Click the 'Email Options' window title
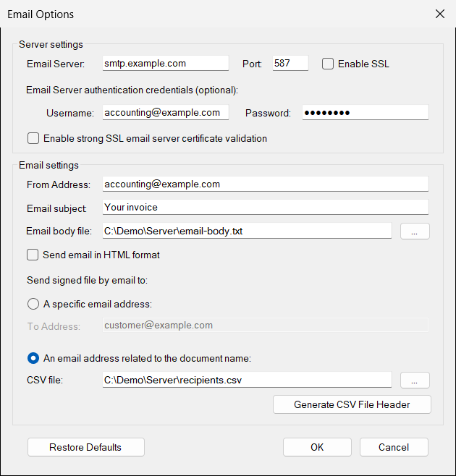456x476 pixels. pyautogui.click(x=41, y=14)
